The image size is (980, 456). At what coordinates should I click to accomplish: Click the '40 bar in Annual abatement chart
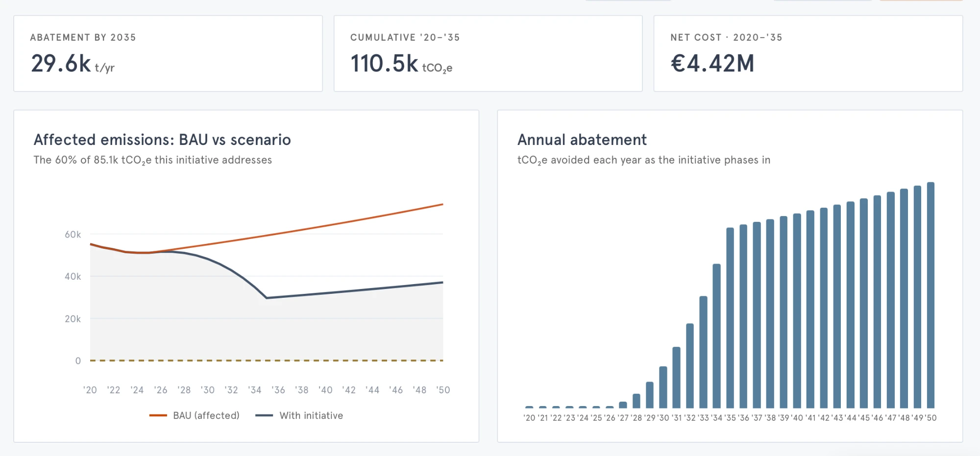[797, 311]
